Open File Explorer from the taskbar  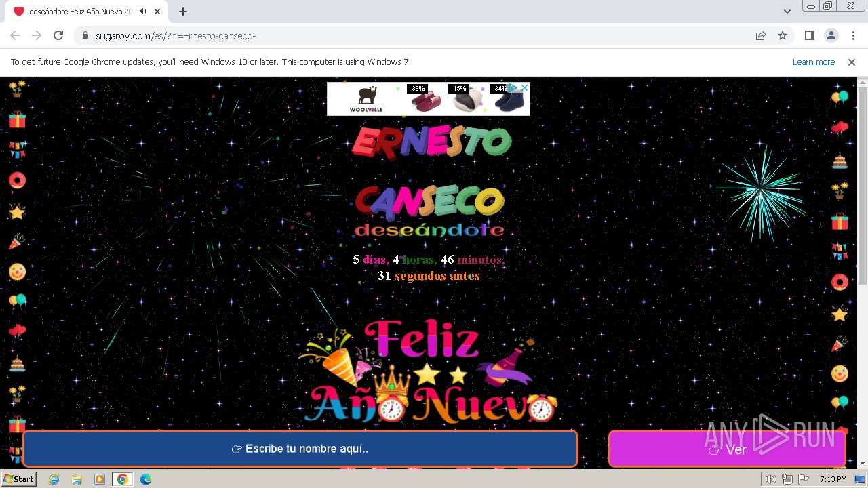coord(77,479)
